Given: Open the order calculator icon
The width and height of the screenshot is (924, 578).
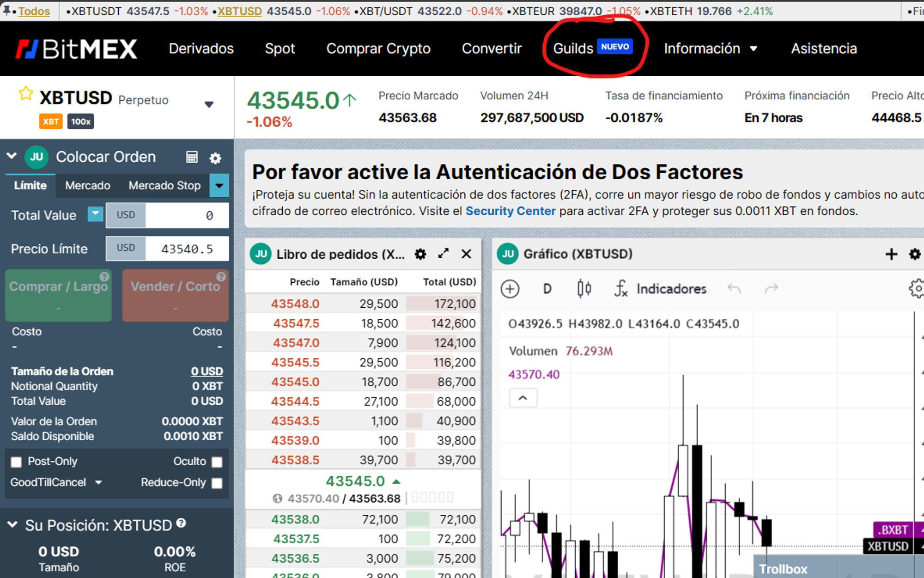Looking at the screenshot, I should 192,157.
